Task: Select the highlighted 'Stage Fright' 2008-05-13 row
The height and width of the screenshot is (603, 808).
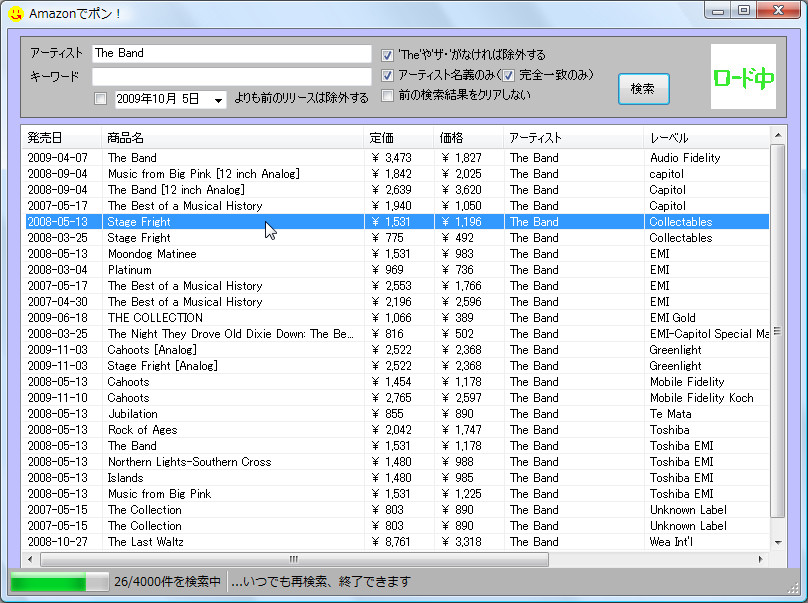Action: (x=397, y=222)
